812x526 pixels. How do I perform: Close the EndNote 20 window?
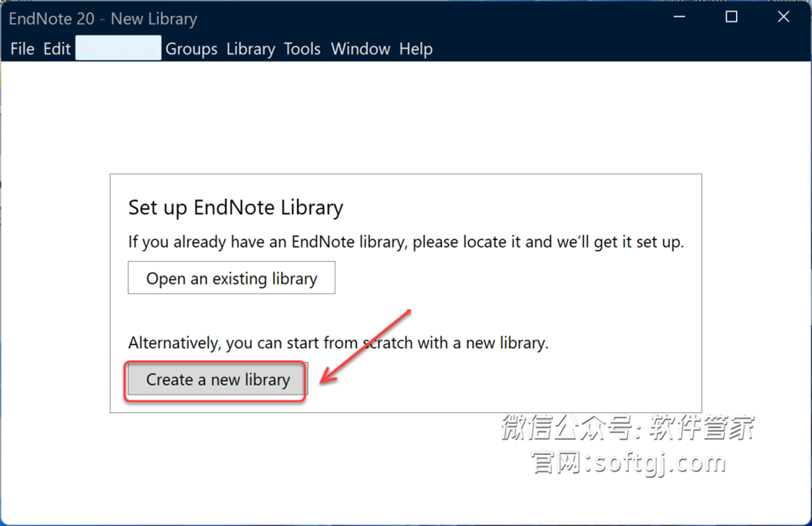click(784, 17)
